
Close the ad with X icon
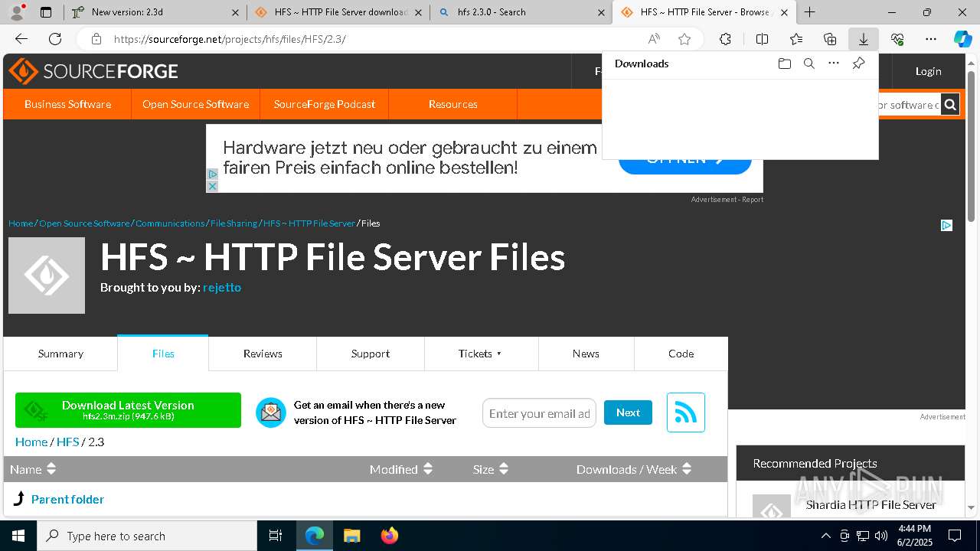(212, 187)
